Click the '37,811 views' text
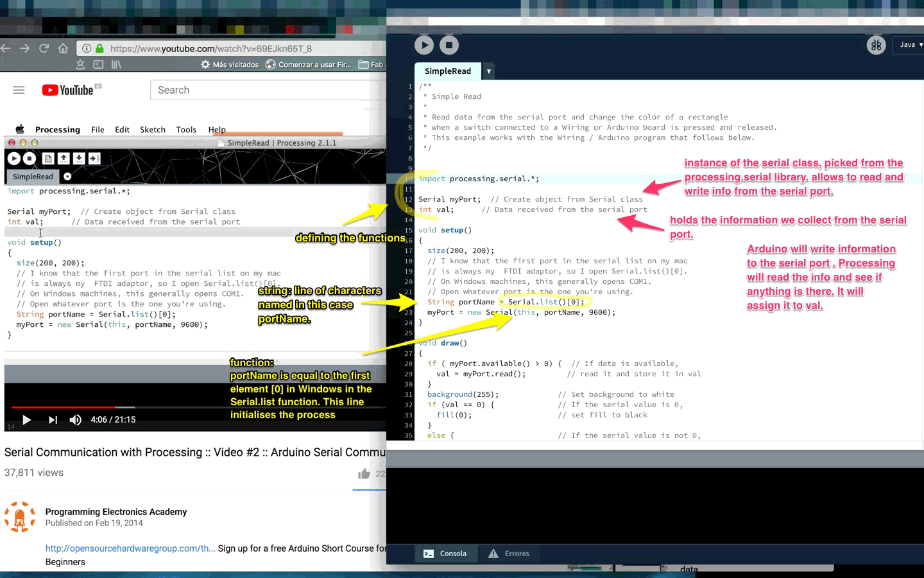 pyautogui.click(x=34, y=473)
